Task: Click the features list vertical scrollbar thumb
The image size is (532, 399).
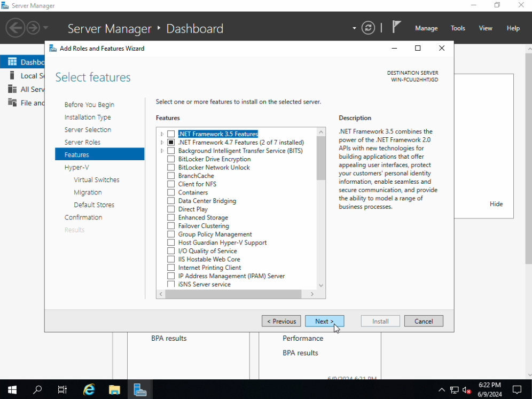Action: [x=321, y=158]
